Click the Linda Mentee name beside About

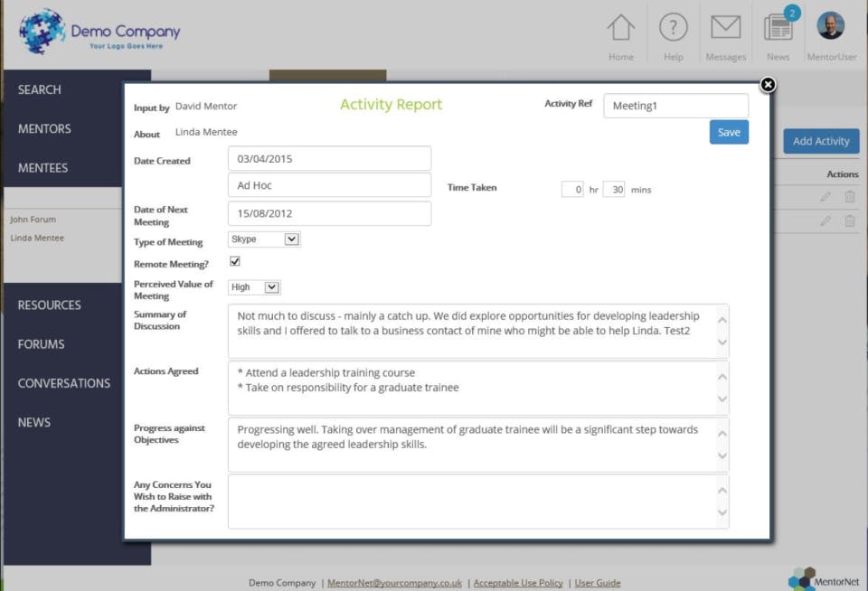click(206, 132)
